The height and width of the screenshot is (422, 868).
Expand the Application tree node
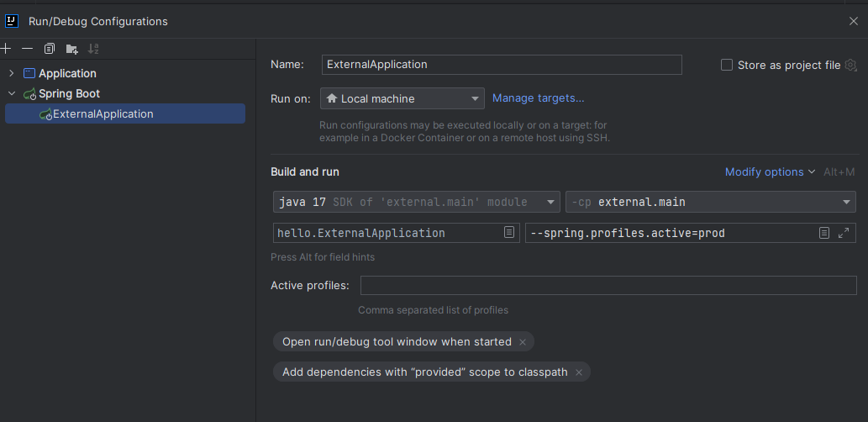point(12,73)
